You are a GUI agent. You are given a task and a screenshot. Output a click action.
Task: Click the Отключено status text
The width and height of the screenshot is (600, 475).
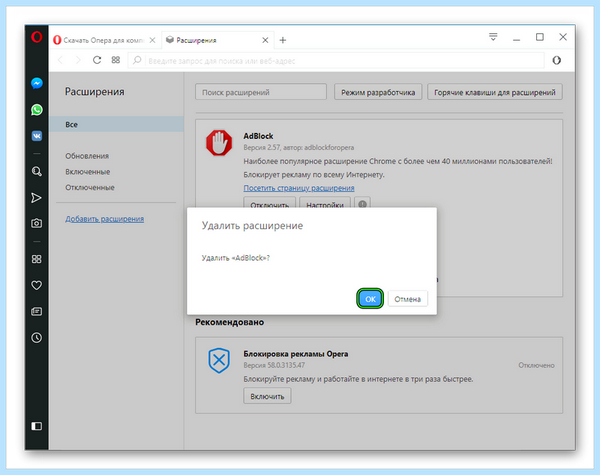click(x=536, y=365)
